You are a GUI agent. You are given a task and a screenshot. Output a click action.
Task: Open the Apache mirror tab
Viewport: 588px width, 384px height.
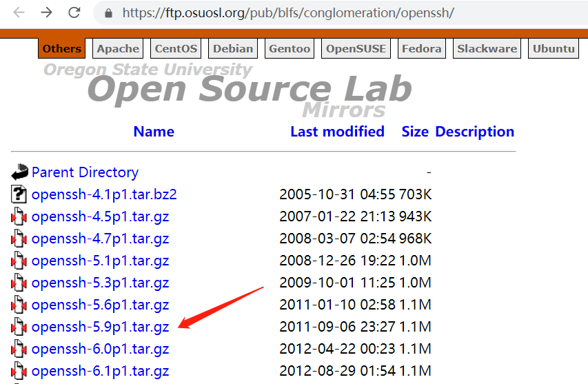pos(118,49)
